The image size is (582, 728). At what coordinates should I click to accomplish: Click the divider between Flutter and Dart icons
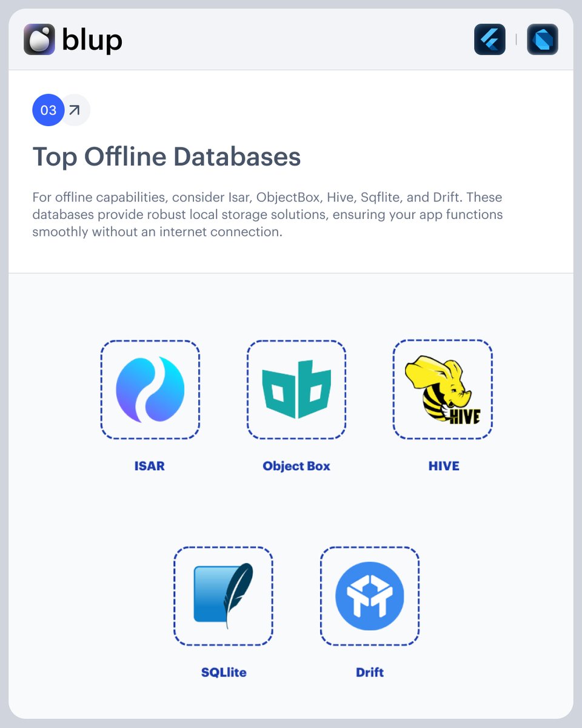[x=516, y=39]
